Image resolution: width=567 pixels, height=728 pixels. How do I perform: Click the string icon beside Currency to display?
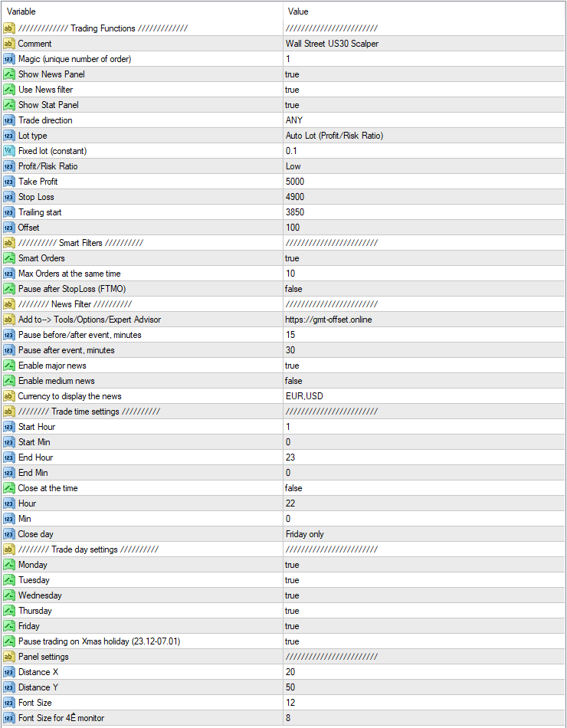[9, 396]
